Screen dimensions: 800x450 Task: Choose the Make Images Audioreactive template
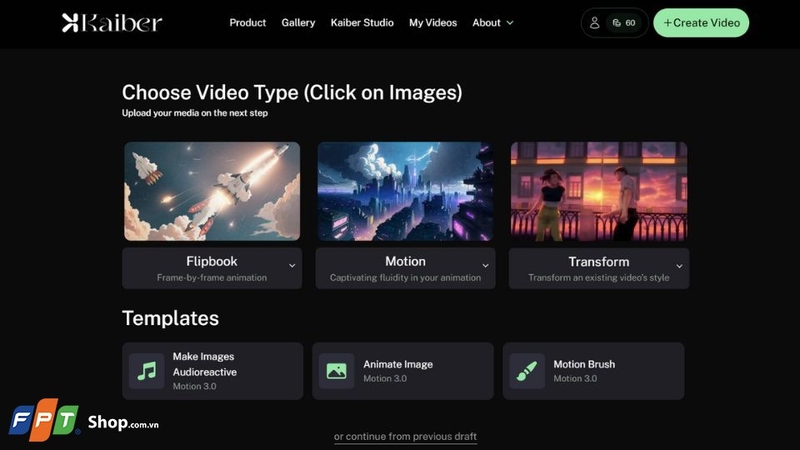(x=212, y=371)
